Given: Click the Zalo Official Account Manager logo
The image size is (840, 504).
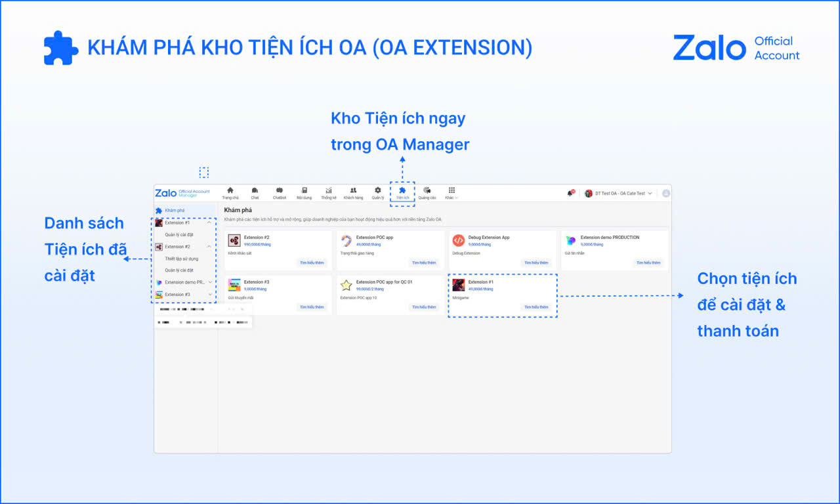Looking at the screenshot, I should [182, 193].
